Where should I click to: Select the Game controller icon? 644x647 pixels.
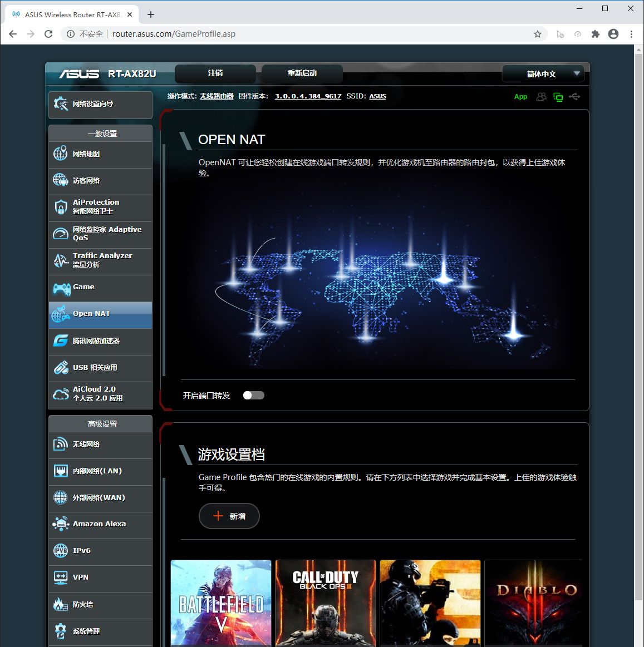(x=61, y=288)
